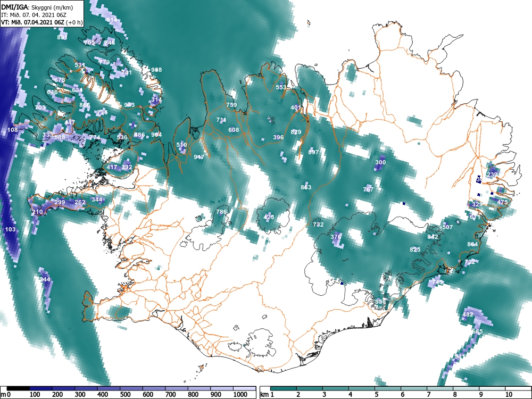532x399 pixels.
Task: Click the '588' visibility value on the map
Action: pyautogui.click(x=60, y=137)
